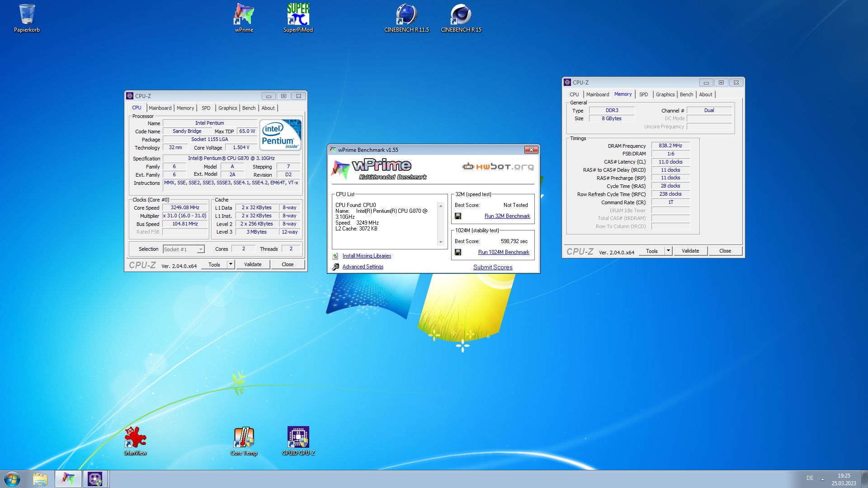Click the Run 32M Benchmark link

pyautogui.click(x=507, y=216)
